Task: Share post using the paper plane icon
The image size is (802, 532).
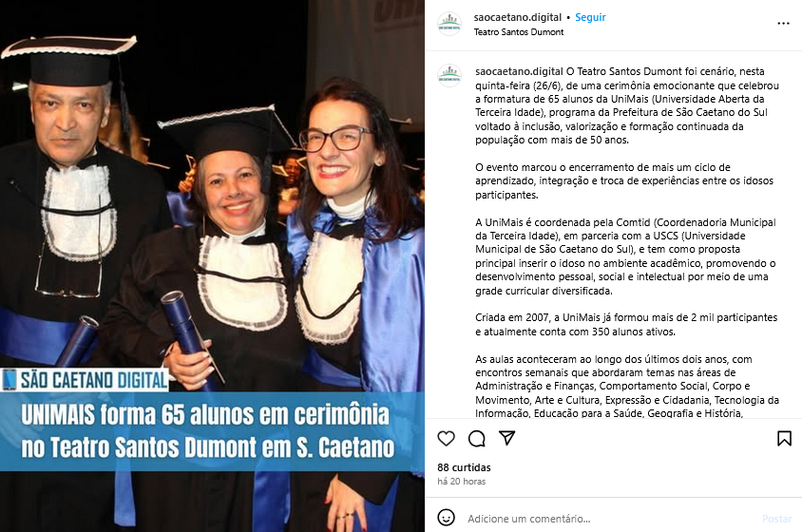Action: coord(506,438)
